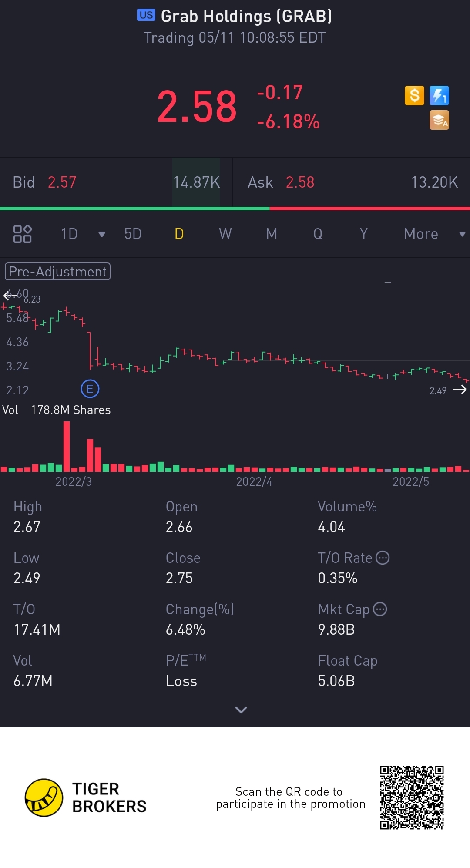470x868 pixels.
Task: Tap the P/E TTM Loss value
Action: [x=181, y=681]
